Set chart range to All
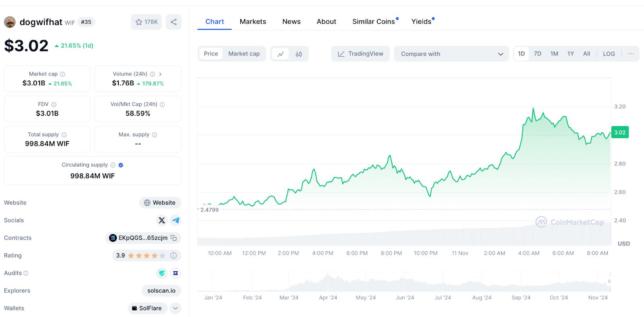Image resolution: width=644 pixels, height=317 pixels. click(x=587, y=54)
